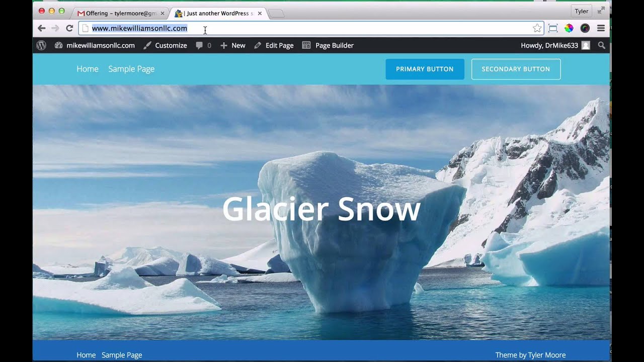The height and width of the screenshot is (362, 644).
Task: Click Howdy, DrMike633 account menu
Action: coord(555,45)
